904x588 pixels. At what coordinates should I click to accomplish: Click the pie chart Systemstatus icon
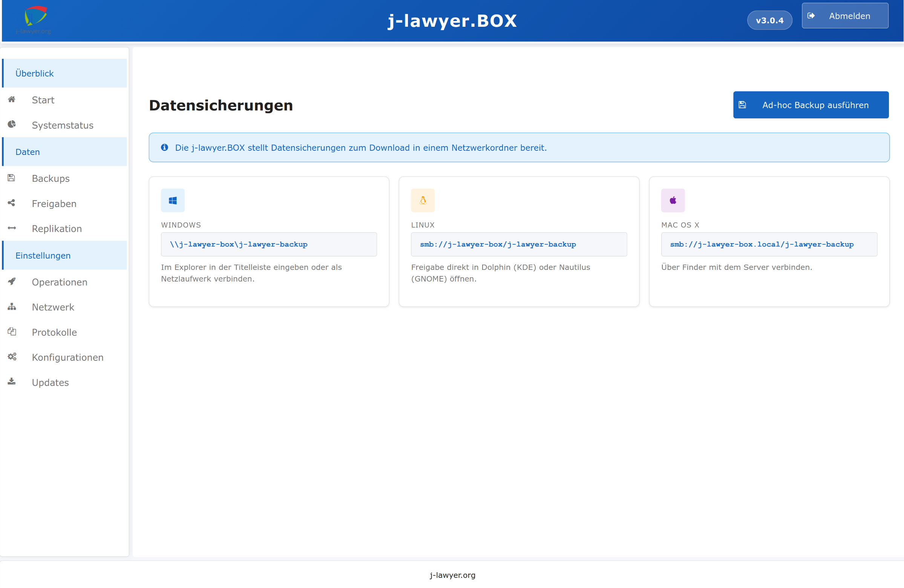12,125
